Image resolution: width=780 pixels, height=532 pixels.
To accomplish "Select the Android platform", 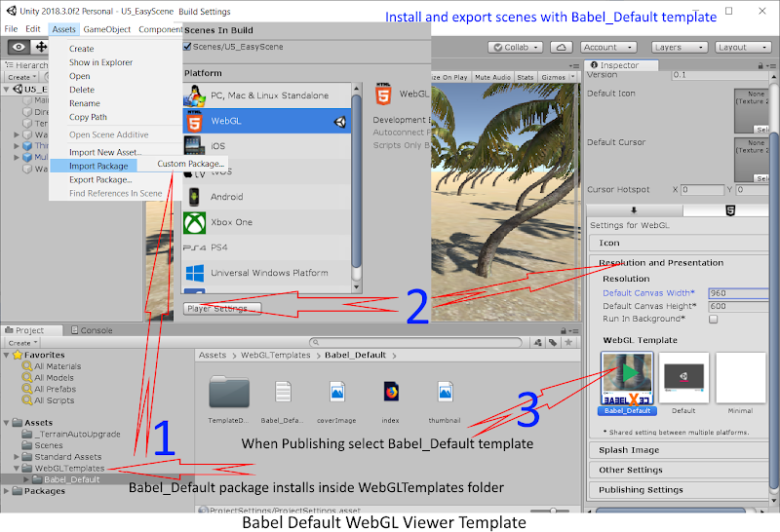I will coord(267,197).
